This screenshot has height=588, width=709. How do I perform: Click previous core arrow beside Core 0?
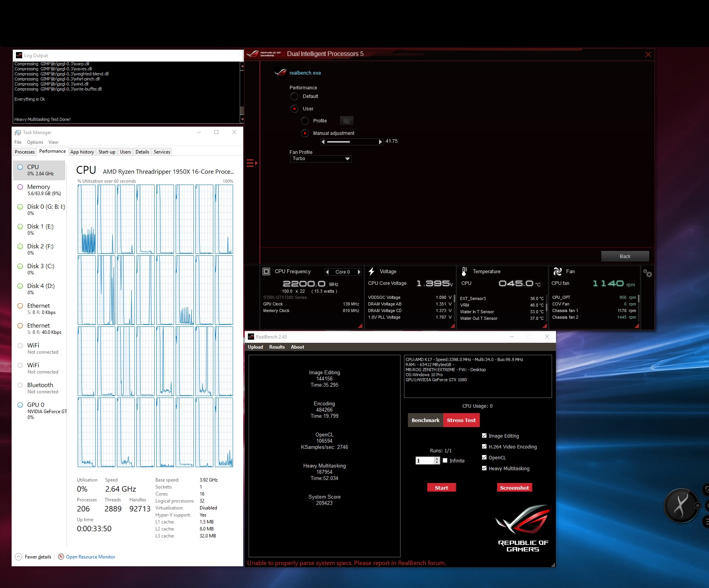(327, 272)
